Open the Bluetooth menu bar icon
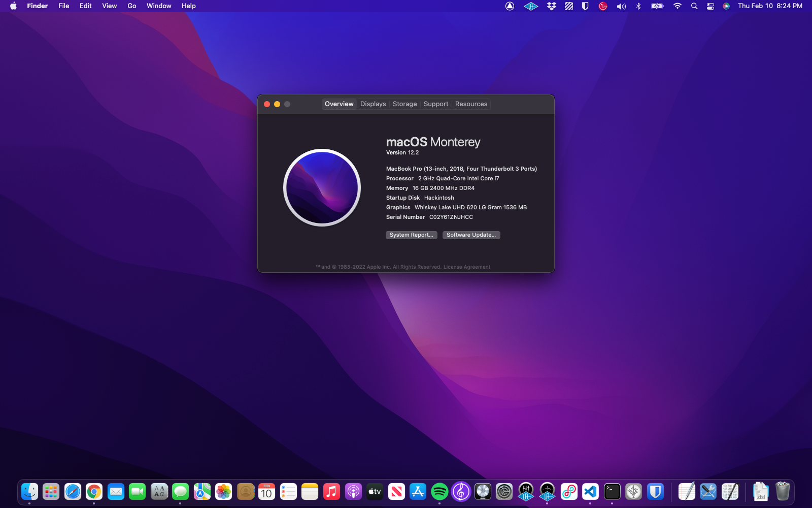Screen dimensions: 812x508 (638, 6)
